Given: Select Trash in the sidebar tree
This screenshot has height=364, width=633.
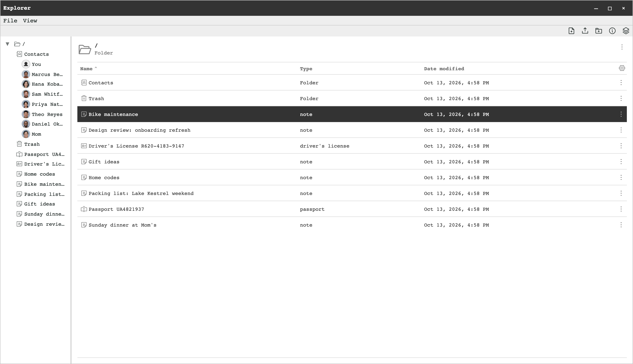Looking at the screenshot, I should (32, 144).
